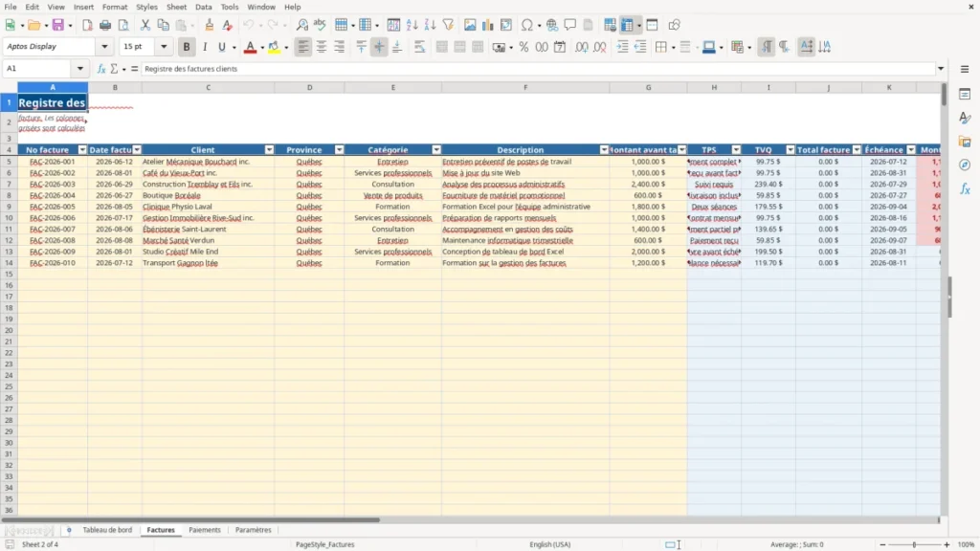Image resolution: width=980 pixels, height=551 pixels.
Task: Open the font name dropdown
Action: (x=104, y=46)
